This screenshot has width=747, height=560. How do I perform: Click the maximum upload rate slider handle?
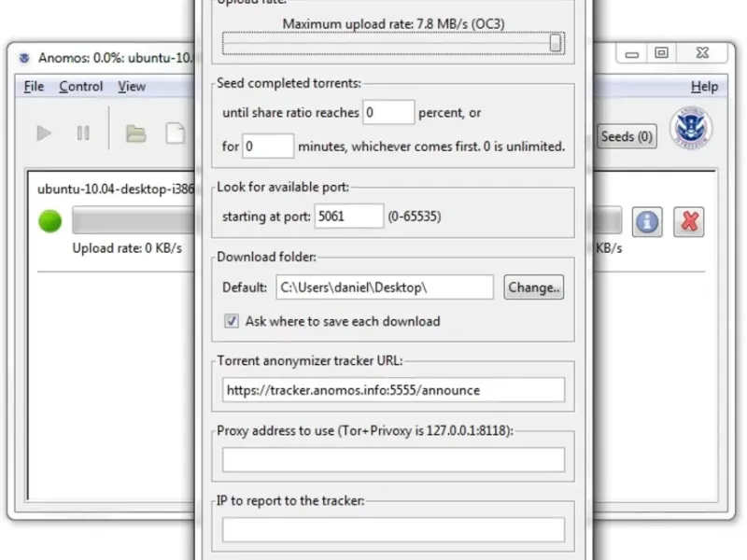[x=555, y=43]
